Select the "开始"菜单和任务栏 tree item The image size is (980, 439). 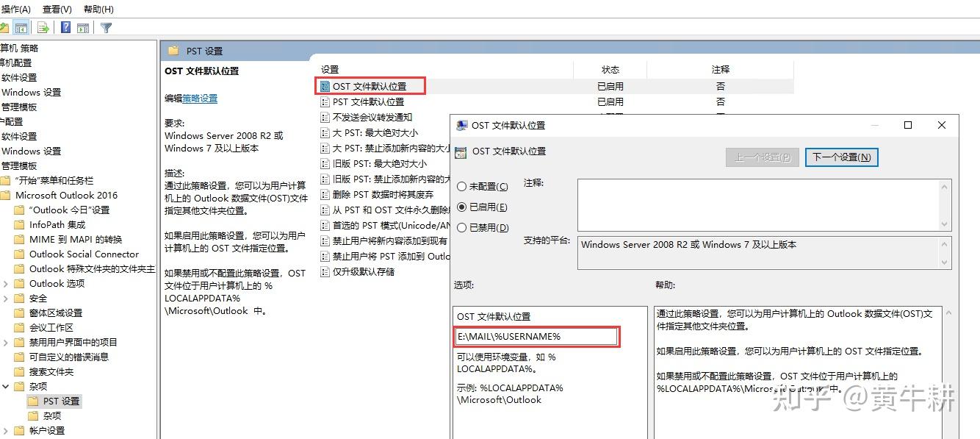[x=54, y=181]
